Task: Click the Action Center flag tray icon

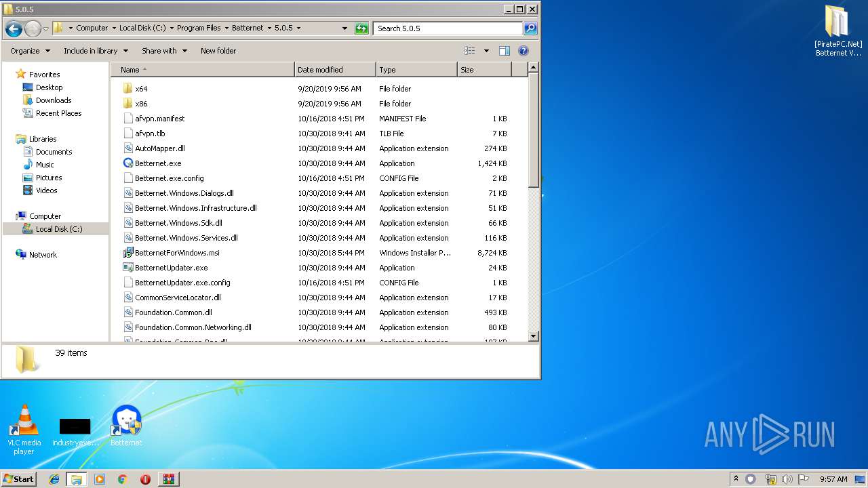Action: (804, 479)
